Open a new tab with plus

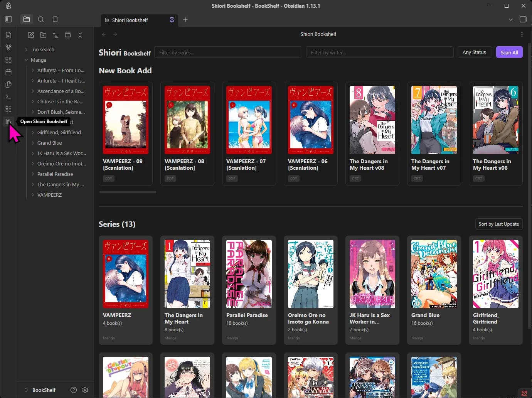click(185, 20)
